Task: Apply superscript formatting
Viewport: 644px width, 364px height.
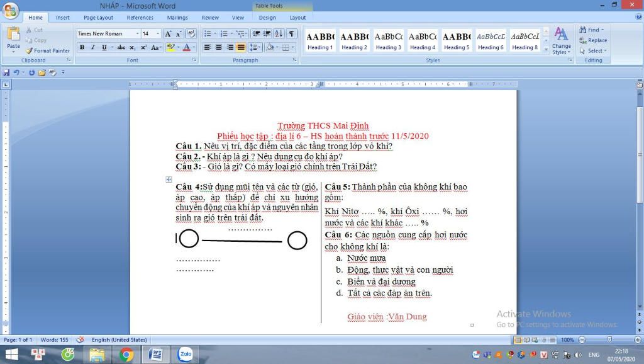Action: tap(143, 48)
